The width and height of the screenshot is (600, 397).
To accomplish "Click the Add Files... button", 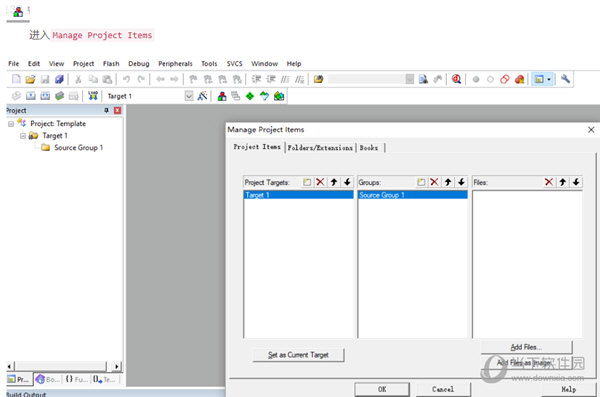I will coord(527,347).
